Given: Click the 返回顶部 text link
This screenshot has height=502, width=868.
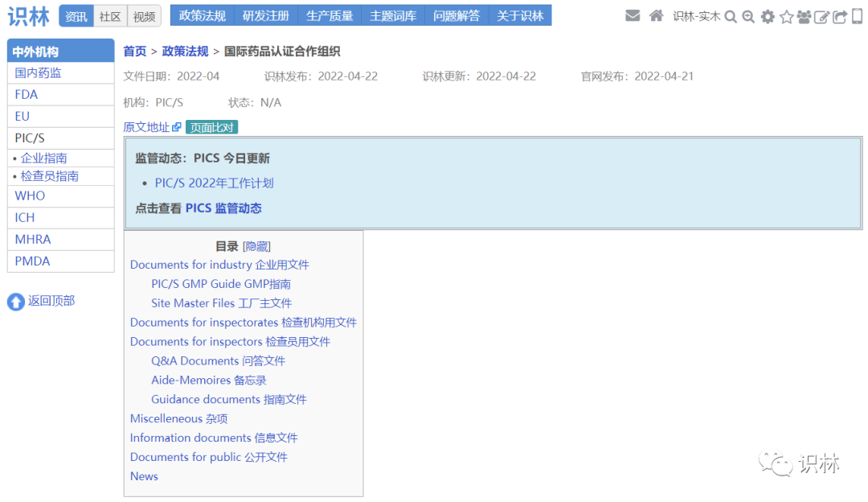Looking at the screenshot, I should 51,301.
